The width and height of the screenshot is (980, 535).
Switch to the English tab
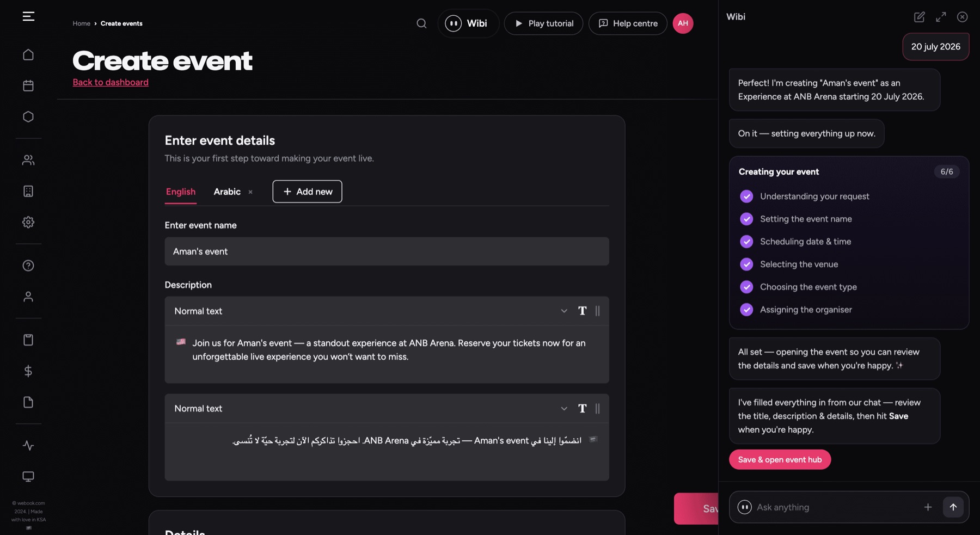181,192
